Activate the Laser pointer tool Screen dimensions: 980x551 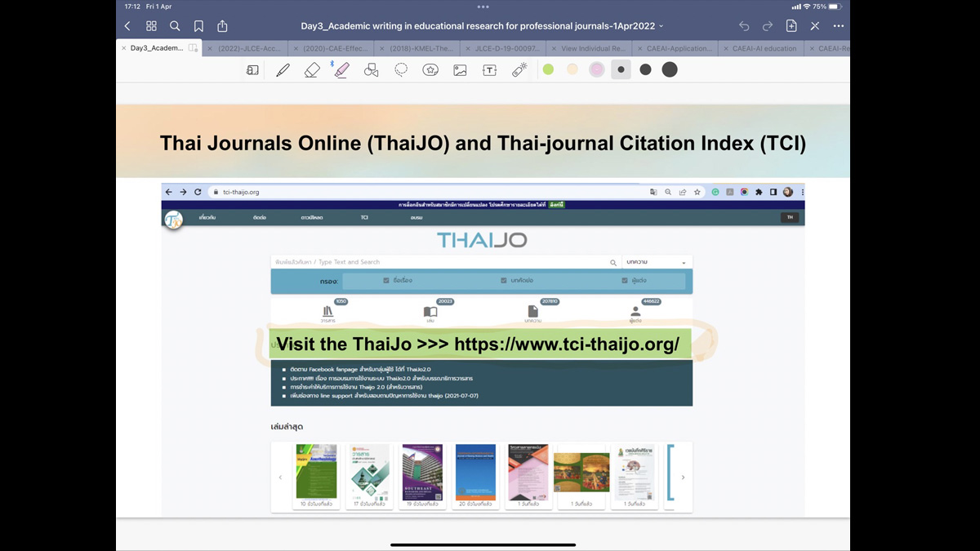[x=519, y=70]
